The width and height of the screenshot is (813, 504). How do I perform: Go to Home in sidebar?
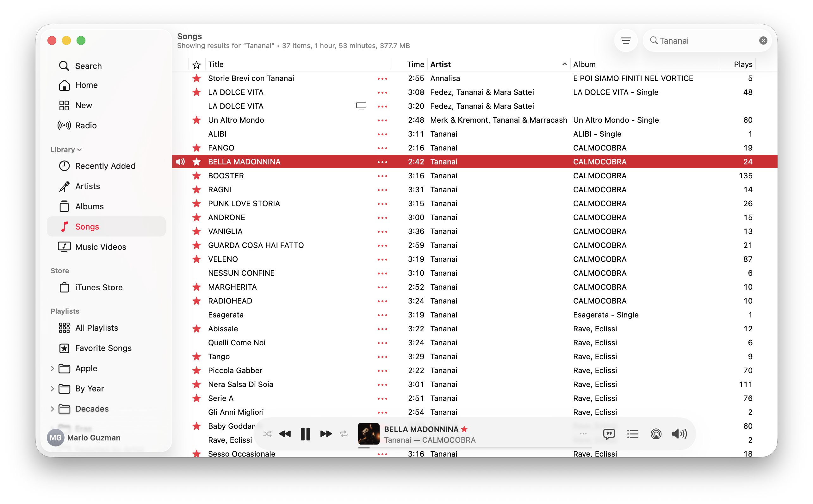click(106, 85)
